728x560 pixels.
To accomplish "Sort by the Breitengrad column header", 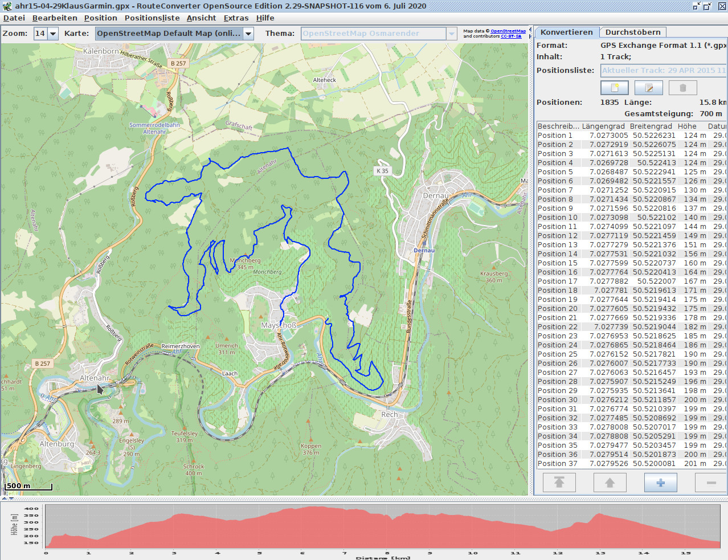I will [x=651, y=126].
